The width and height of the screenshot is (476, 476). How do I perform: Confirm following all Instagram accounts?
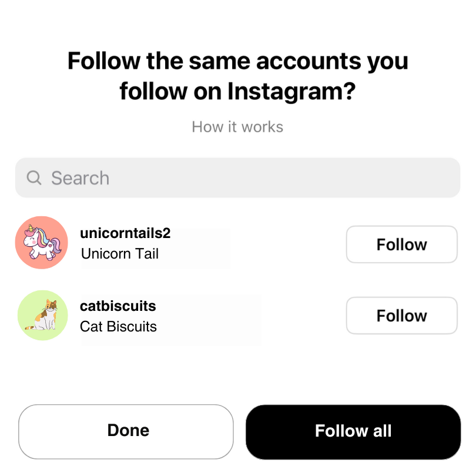tap(353, 431)
